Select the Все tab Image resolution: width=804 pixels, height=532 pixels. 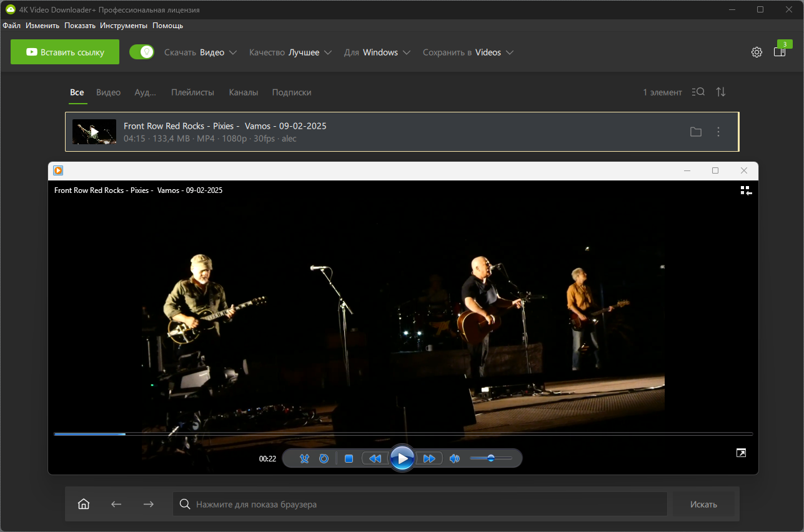(77, 92)
